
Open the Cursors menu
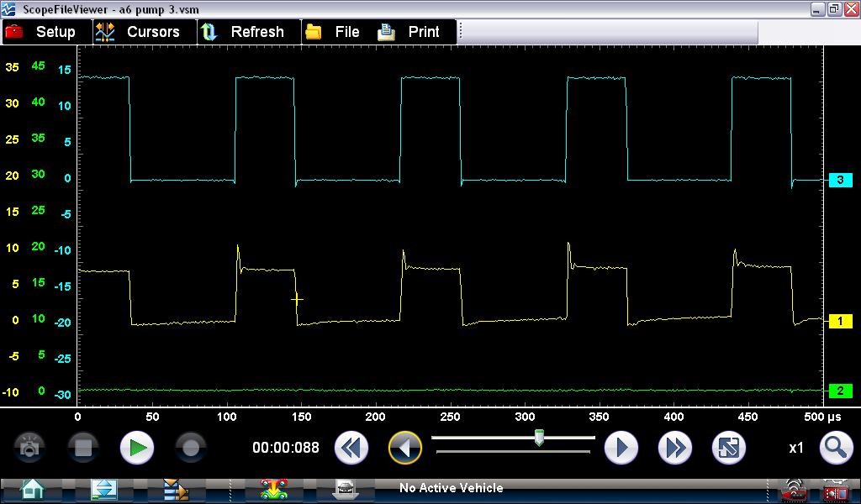[139, 32]
